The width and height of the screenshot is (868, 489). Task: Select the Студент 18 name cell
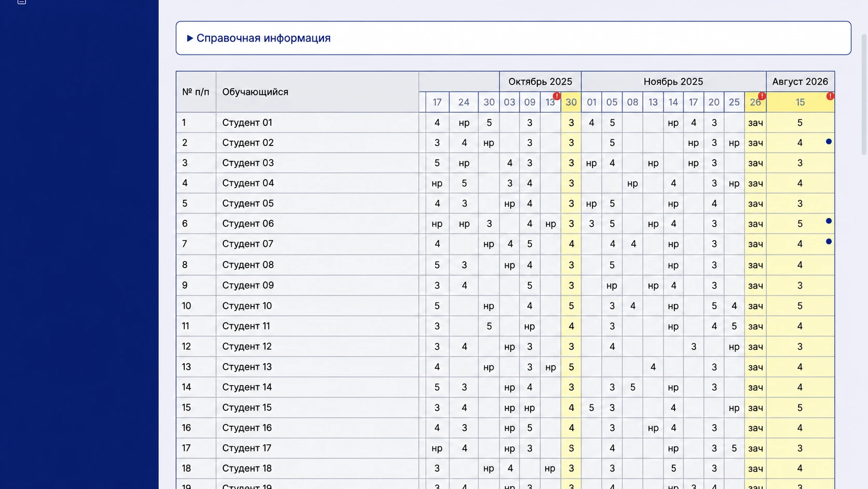point(317,468)
